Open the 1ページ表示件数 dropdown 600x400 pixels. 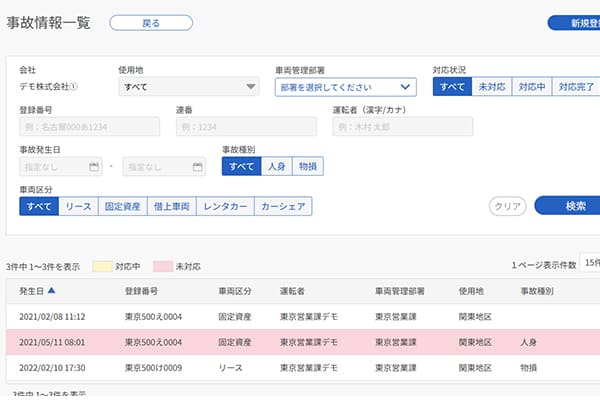coord(590,263)
